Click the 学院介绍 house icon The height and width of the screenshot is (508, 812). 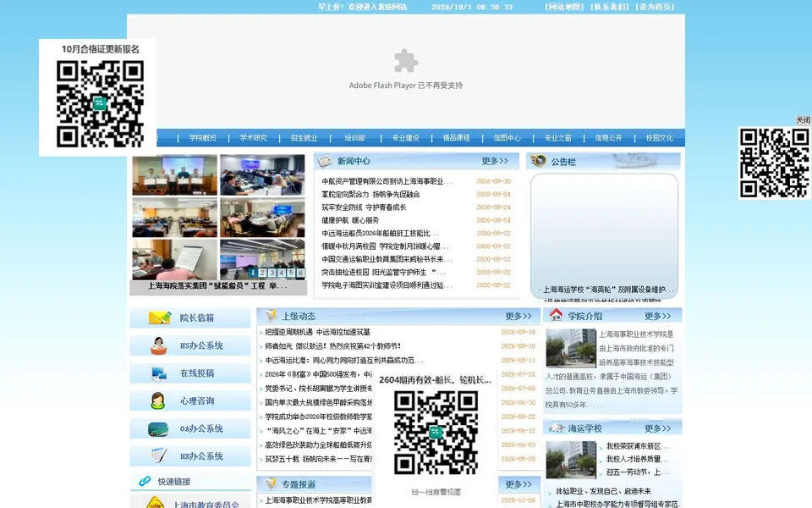556,315
